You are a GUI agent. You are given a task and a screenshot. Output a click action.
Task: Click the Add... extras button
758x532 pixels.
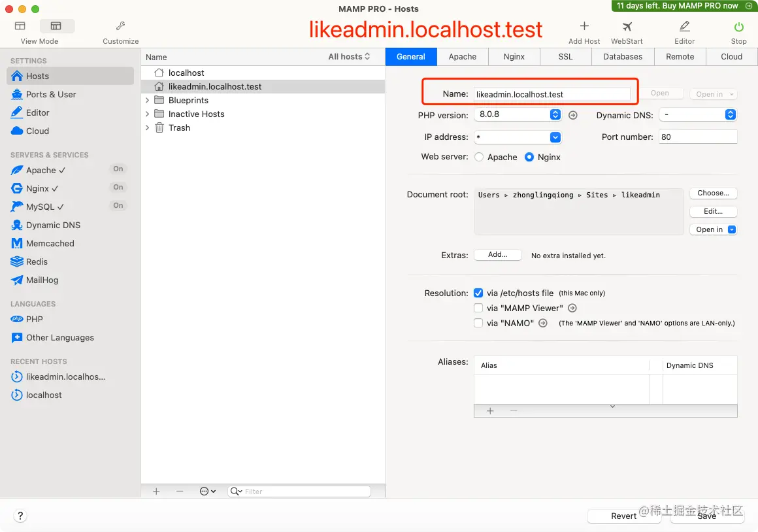497,254
